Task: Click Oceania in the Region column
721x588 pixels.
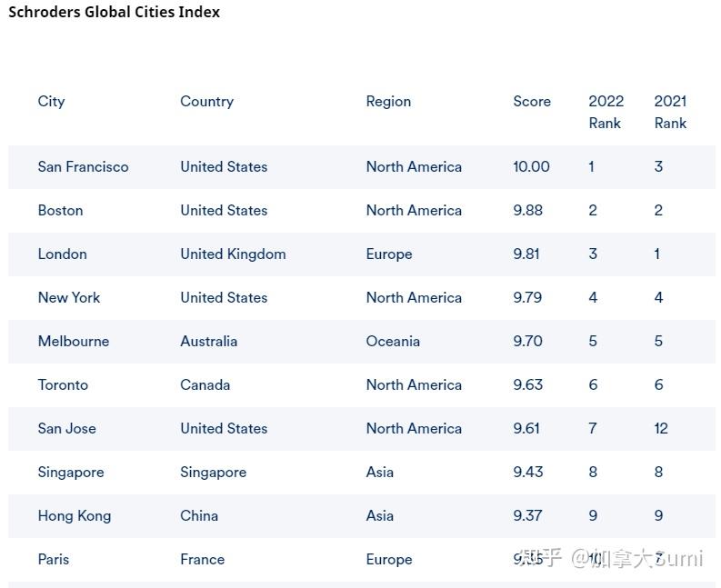Action: (x=393, y=341)
